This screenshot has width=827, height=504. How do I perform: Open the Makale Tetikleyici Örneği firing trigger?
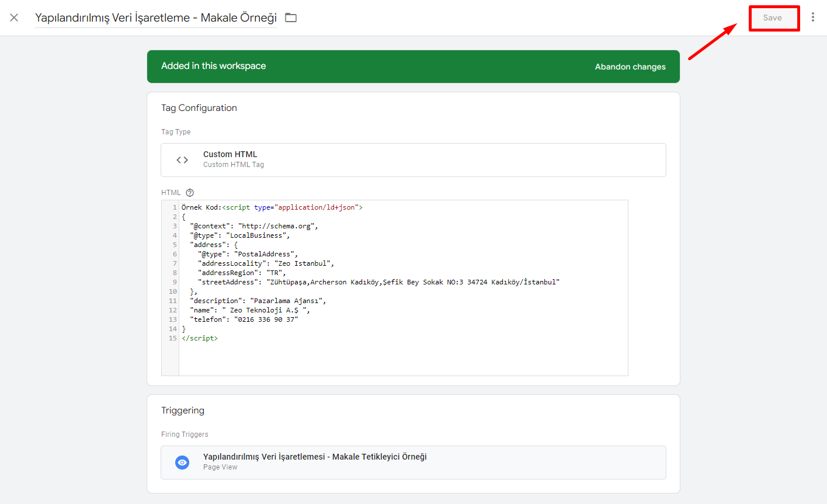[x=413, y=463]
